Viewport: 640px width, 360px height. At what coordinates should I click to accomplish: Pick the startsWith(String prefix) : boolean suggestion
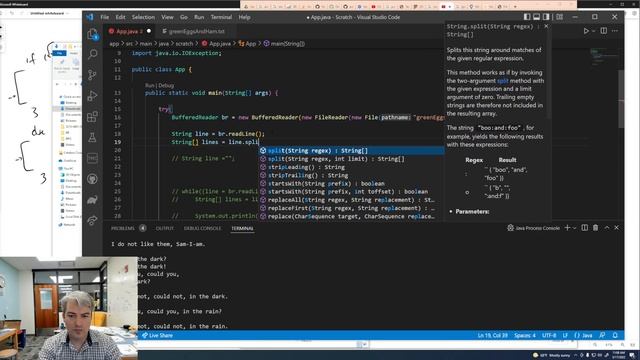pos(351,183)
